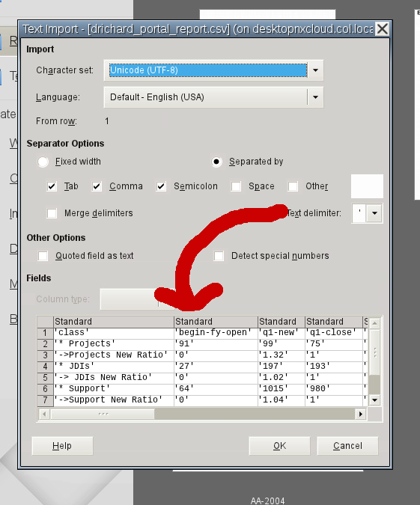Click the '->Support New Ratio' cell
The height and width of the screenshot is (505, 420).
(114, 400)
